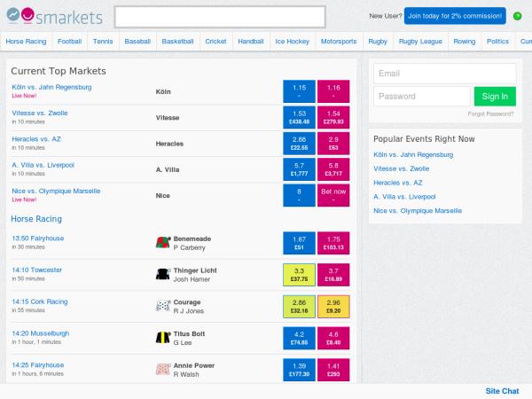This screenshot has width=532, height=399.
Task: Click Thinger Licht jockey silks icon
Action: 163,274
